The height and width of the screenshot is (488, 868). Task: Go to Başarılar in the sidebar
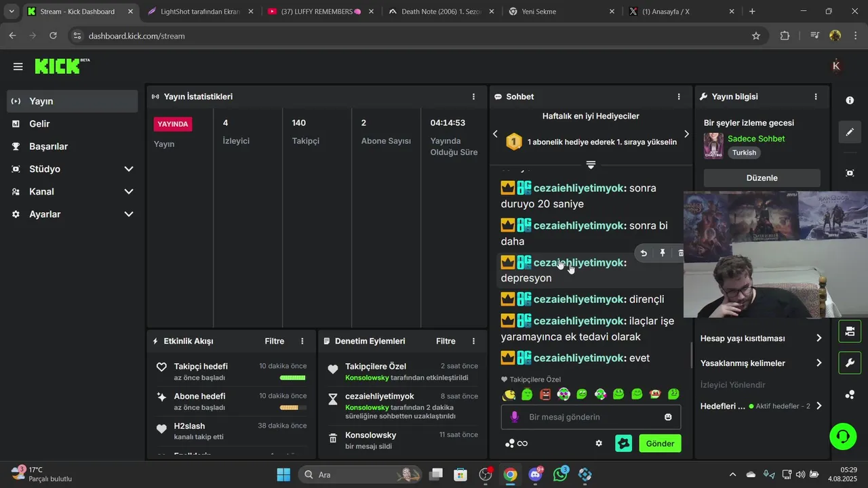point(73,146)
